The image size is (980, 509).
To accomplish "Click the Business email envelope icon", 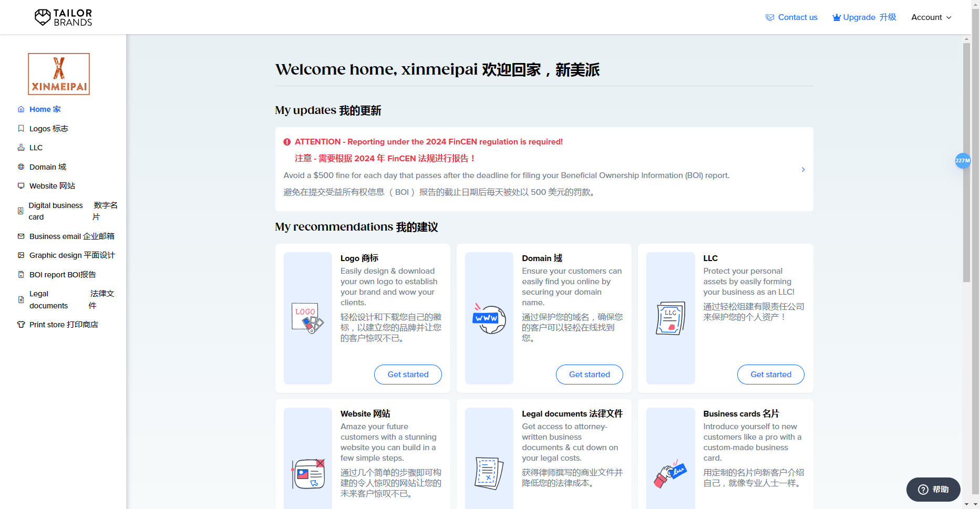I will [x=21, y=236].
